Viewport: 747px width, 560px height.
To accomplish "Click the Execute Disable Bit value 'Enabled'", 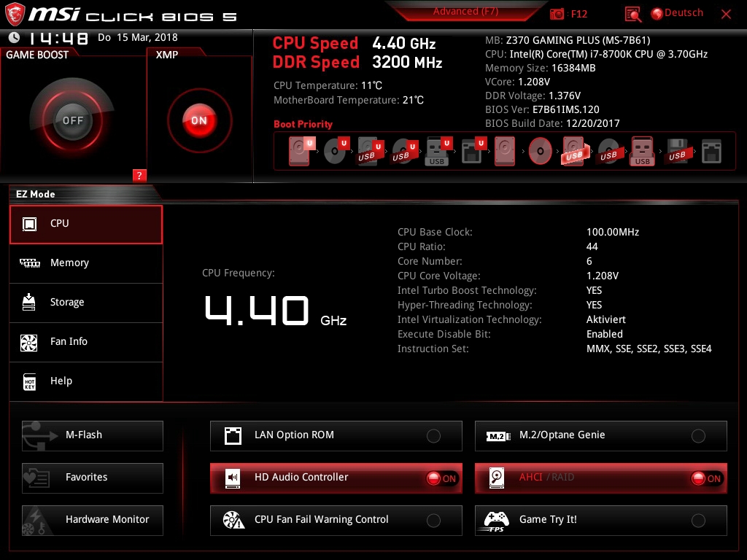I will 605,334.
